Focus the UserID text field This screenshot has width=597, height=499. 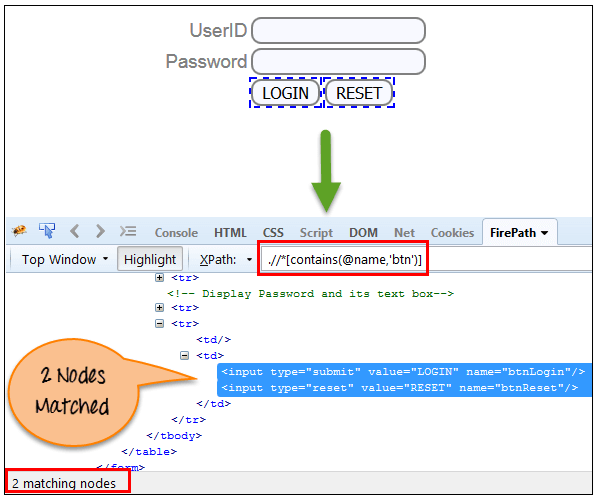338,30
